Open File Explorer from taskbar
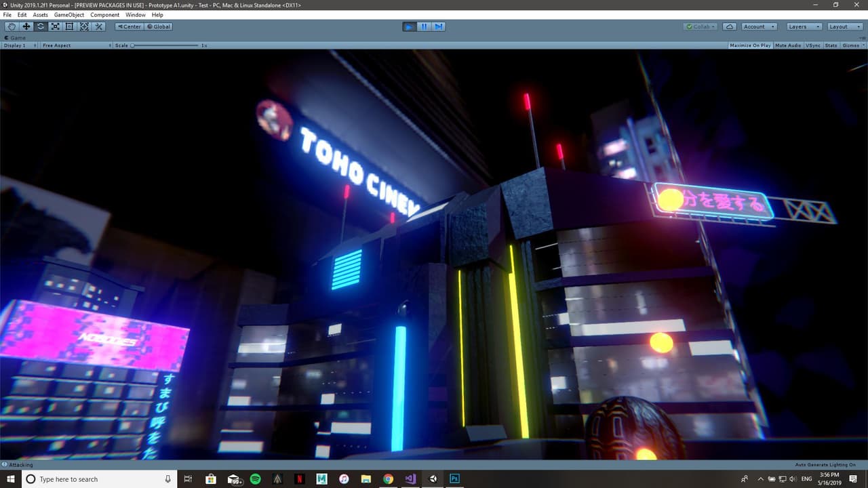The height and width of the screenshot is (488, 868). click(366, 479)
